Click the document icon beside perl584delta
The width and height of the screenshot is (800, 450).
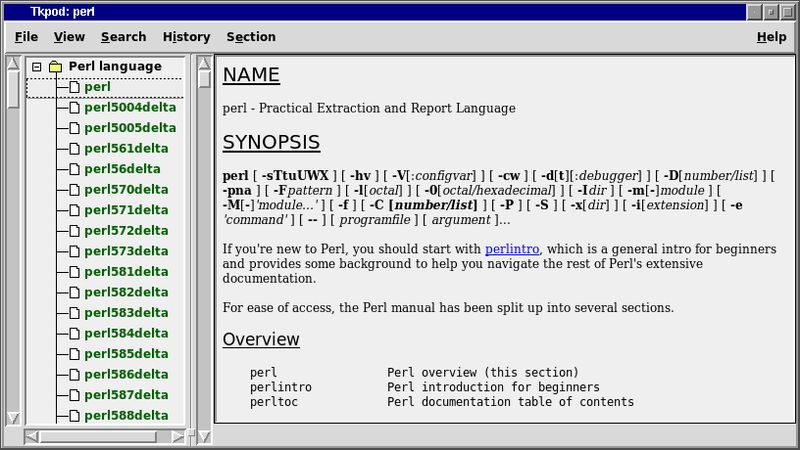click(74, 333)
